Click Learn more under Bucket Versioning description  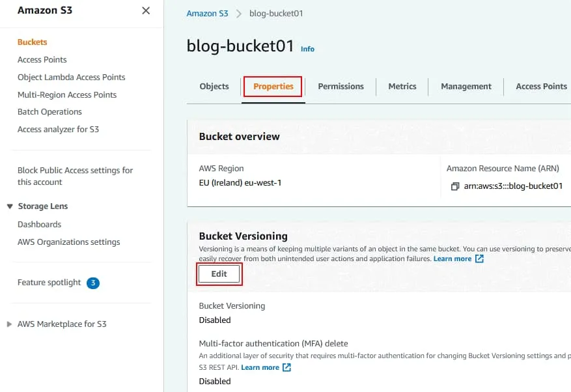tap(453, 259)
